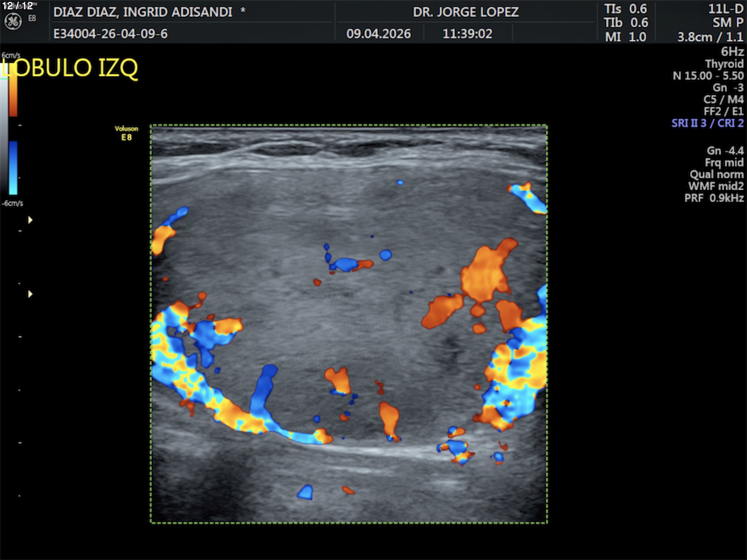Click the Voluson E8 label beside the image
Screen dimensions: 747x560
[x=126, y=133]
